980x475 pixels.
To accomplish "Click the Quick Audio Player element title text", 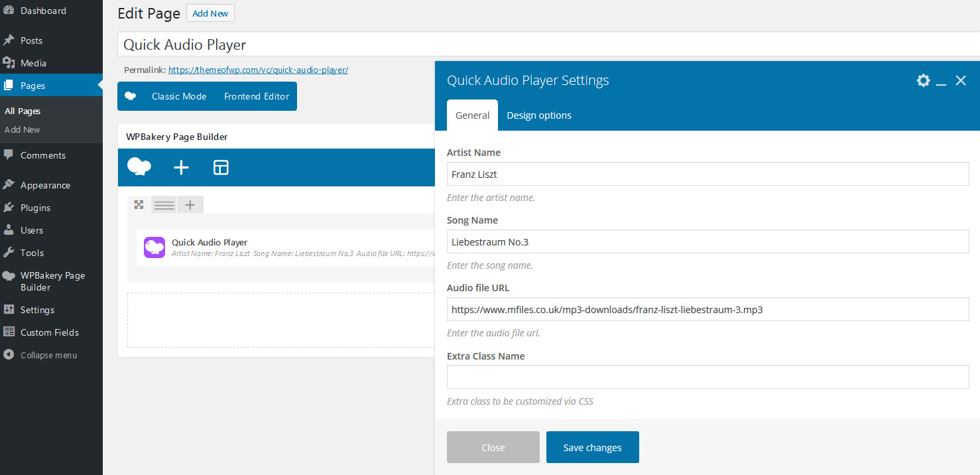I will 210,242.
